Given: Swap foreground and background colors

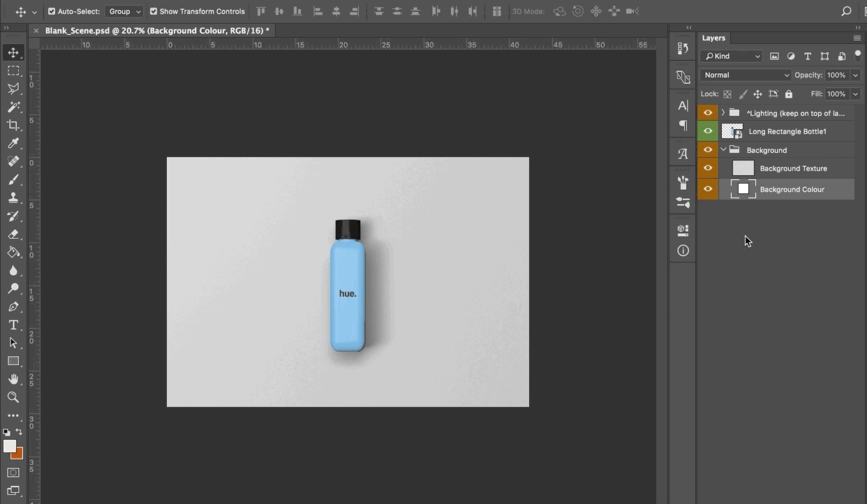Looking at the screenshot, I should [19, 432].
